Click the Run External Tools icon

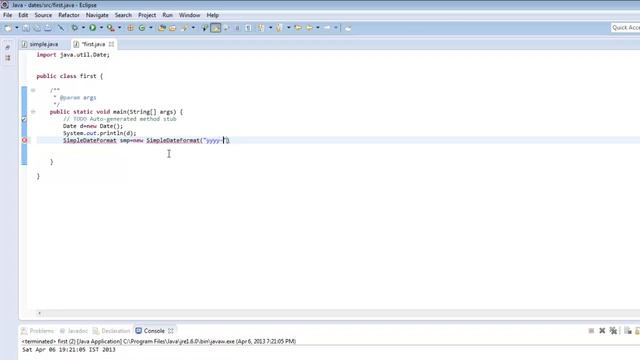tap(111, 28)
